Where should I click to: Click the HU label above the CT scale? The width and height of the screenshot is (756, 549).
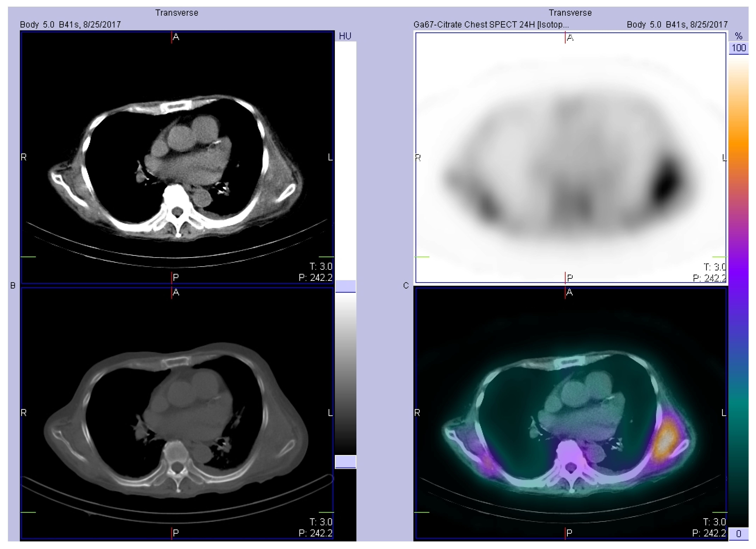pos(345,36)
